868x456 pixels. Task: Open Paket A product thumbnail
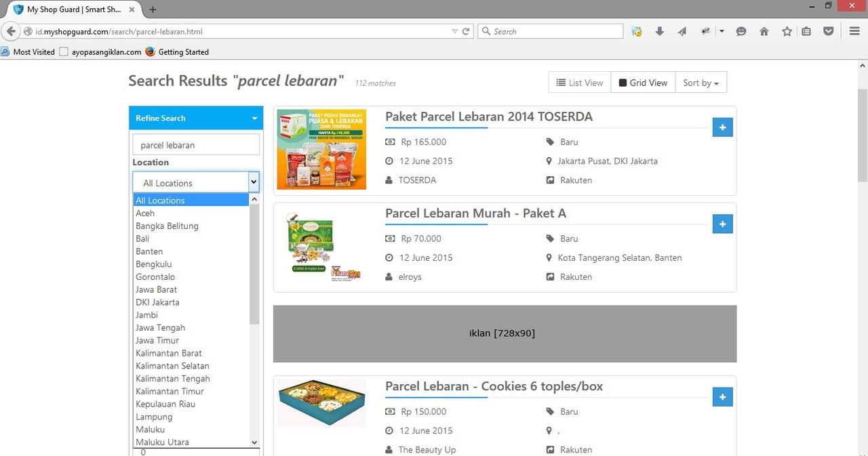tap(321, 246)
